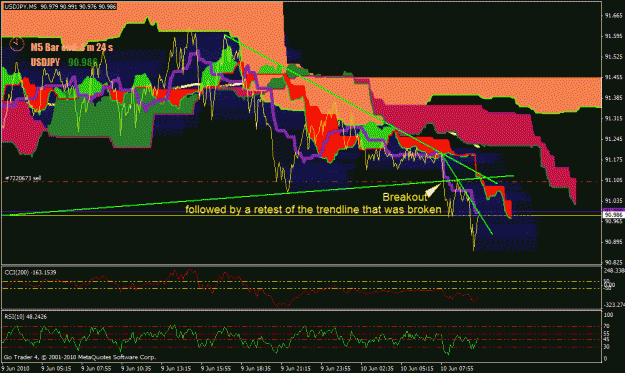This screenshot has height=373, width=625.
Task: Select the 'followed by a retest of the trendline' note
Action: point(313,210)
